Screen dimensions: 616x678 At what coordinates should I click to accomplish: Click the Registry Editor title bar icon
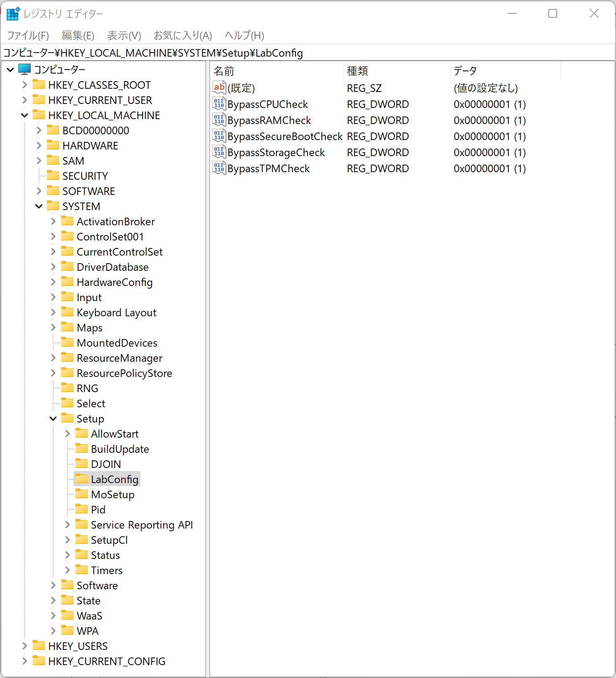pos(13,14)
